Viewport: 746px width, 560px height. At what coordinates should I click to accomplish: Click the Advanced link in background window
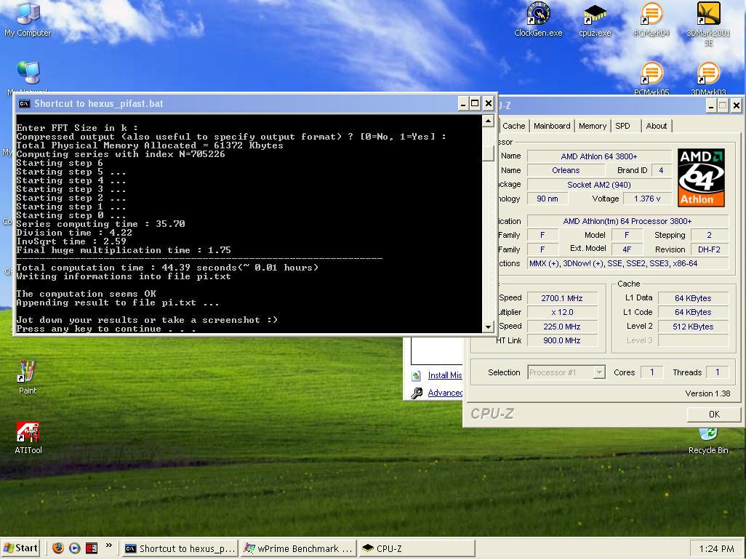pyautogui.click(x=445, y=393)
